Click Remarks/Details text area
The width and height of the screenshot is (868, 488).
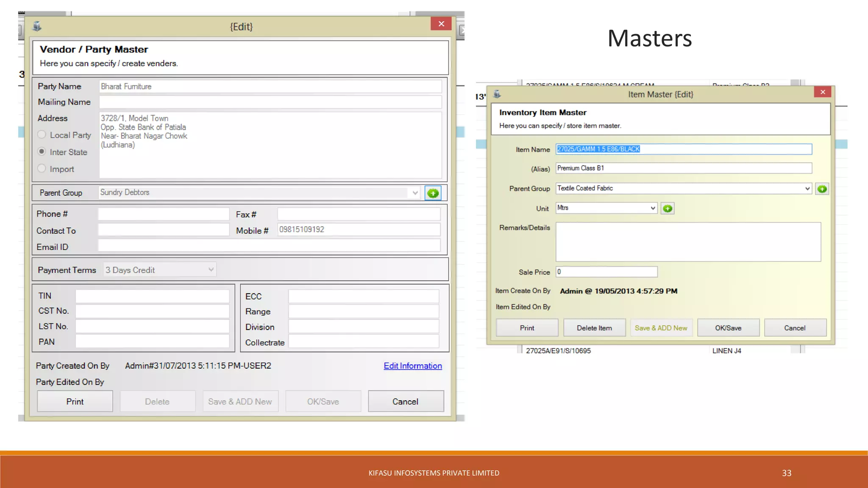pos(688,242)
